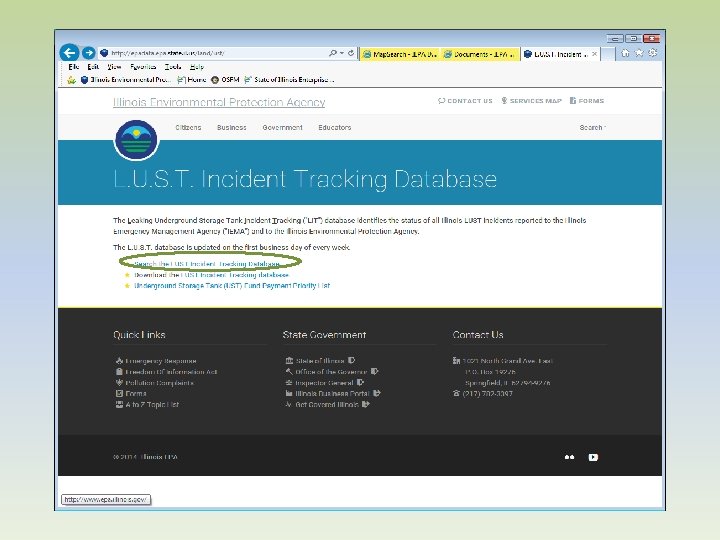This screenshot has height=540, width=720.
Task: Open Office of the Governor footer link
Action: tap(332, 372)
